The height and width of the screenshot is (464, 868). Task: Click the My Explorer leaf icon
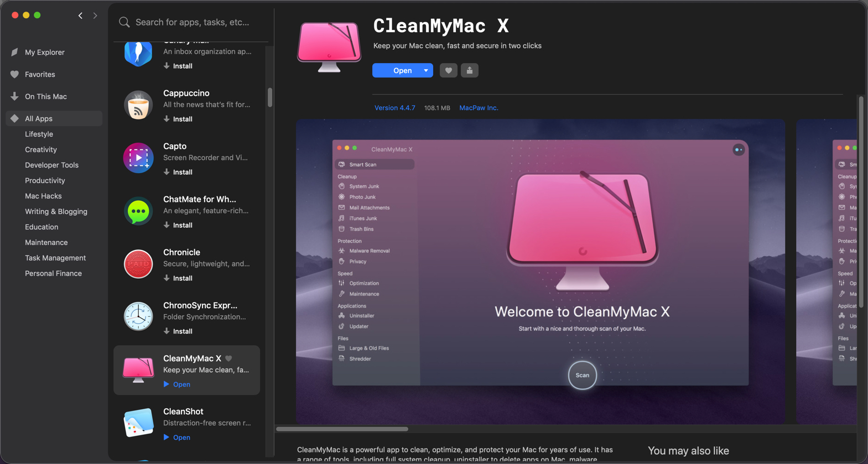point(15,52)
